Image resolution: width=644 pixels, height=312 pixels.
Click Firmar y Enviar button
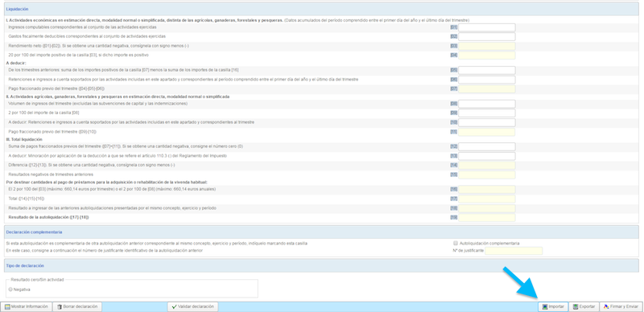(621, 306)
